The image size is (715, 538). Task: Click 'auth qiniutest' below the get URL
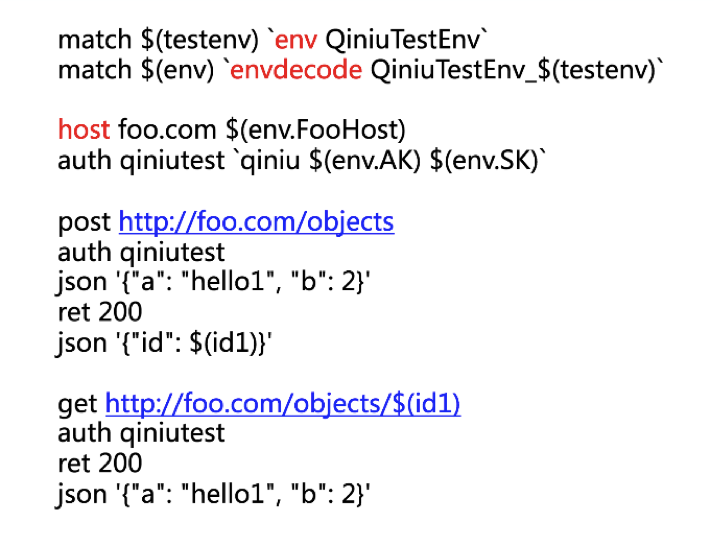point(141,434)
